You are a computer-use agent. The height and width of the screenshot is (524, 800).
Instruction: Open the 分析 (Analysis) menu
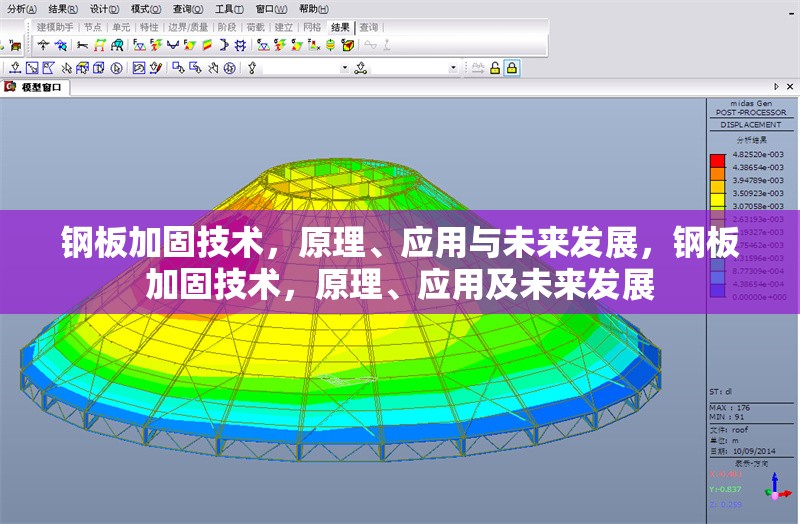pyautogui.click(x=20, y=8)
